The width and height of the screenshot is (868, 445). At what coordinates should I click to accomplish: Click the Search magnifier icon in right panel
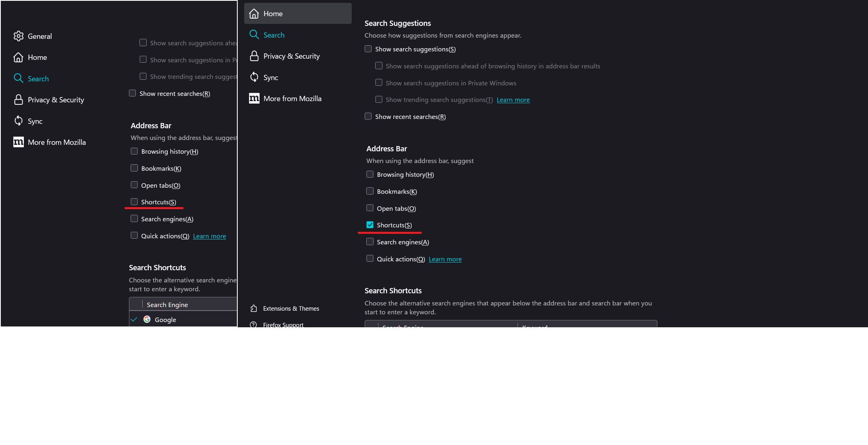254,35
